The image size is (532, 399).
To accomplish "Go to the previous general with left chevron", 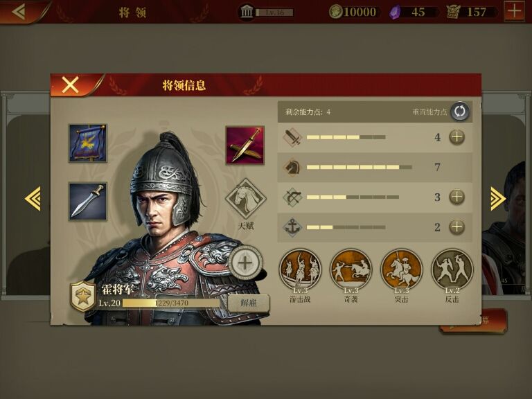I will [x=33, y=199].
